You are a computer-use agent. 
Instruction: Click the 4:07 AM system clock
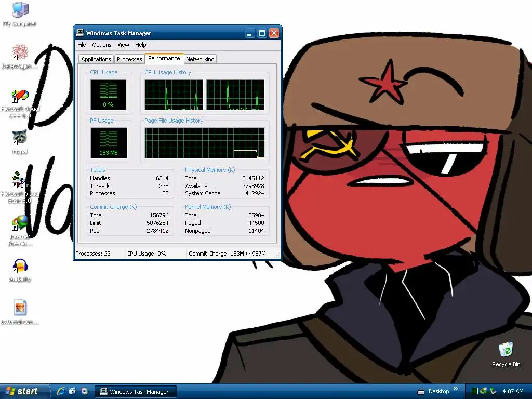pos(513,391)
